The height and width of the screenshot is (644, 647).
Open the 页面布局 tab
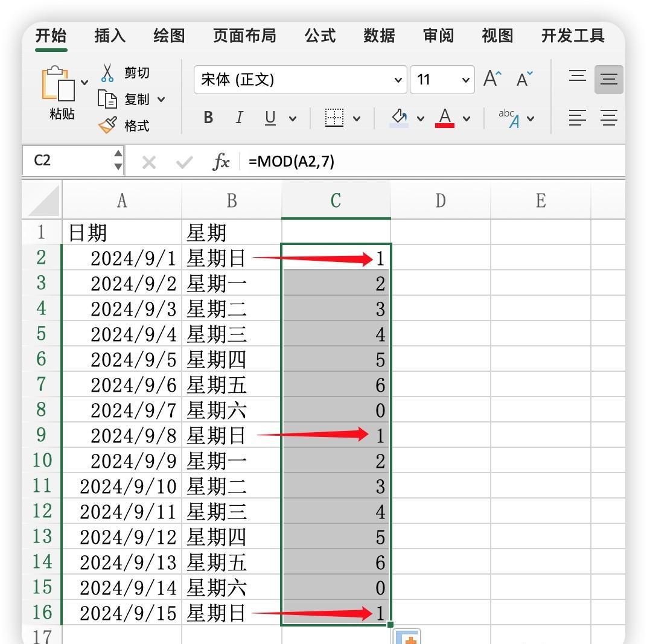point(244,36)
